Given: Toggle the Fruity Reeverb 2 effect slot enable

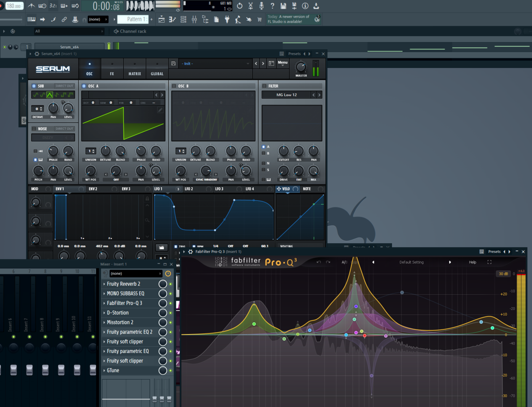Looking at the screenshot, I should point(171,284).
